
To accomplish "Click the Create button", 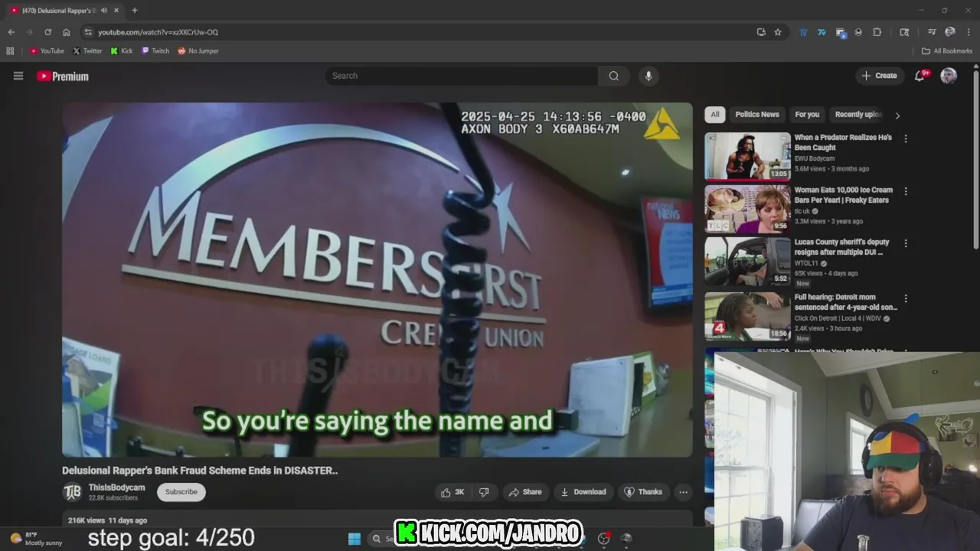I will [x=879, y=76].
